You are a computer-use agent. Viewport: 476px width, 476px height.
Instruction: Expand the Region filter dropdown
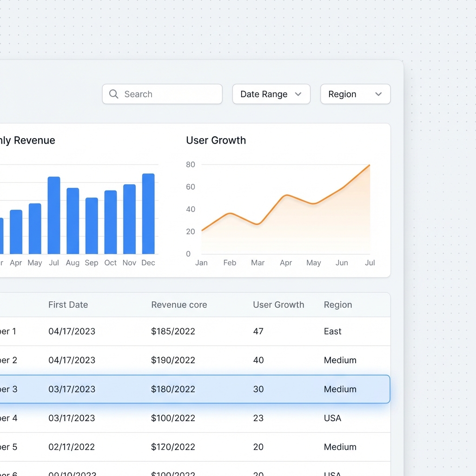(x=355, y=94)
